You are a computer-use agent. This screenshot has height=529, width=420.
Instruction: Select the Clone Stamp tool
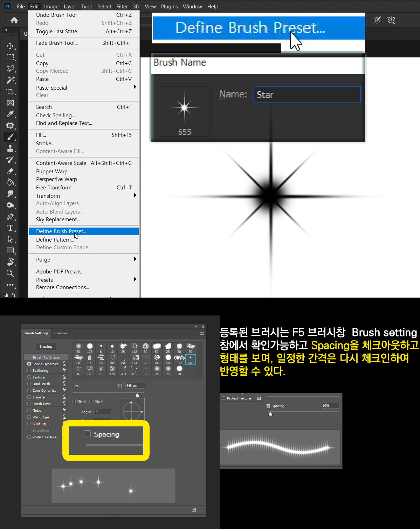(10, 148)
